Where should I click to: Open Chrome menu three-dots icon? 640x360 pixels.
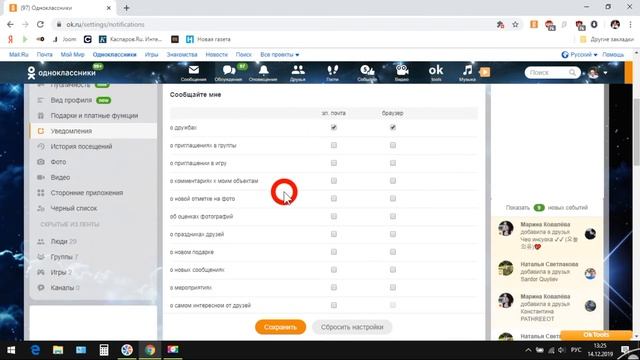[x=631, y=24]
